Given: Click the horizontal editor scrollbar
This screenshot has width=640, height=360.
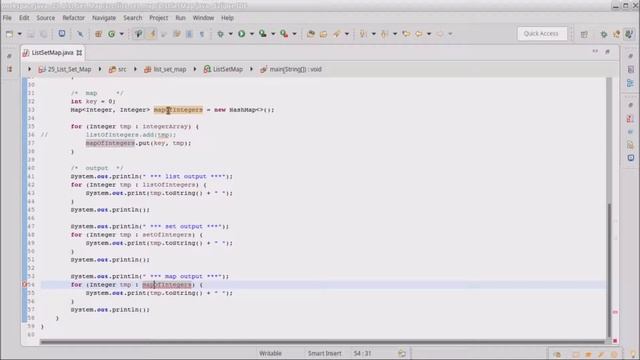Looking at the screenshot, I should point(322,342).
